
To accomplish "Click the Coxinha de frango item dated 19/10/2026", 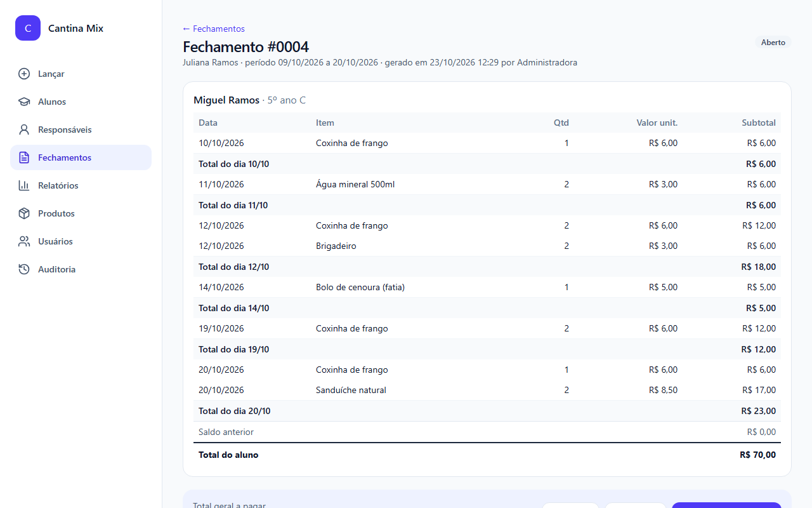I will [352, 328].
